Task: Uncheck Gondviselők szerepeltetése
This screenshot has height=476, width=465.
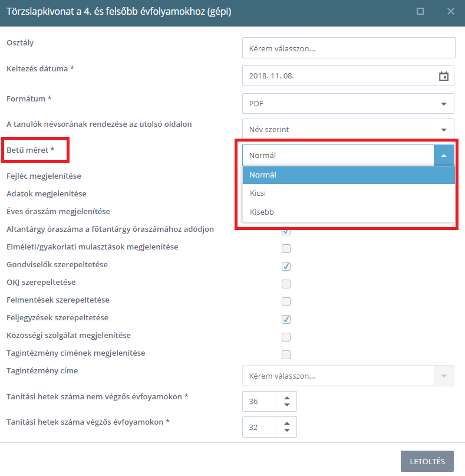Action: click(x=286, y=266)
